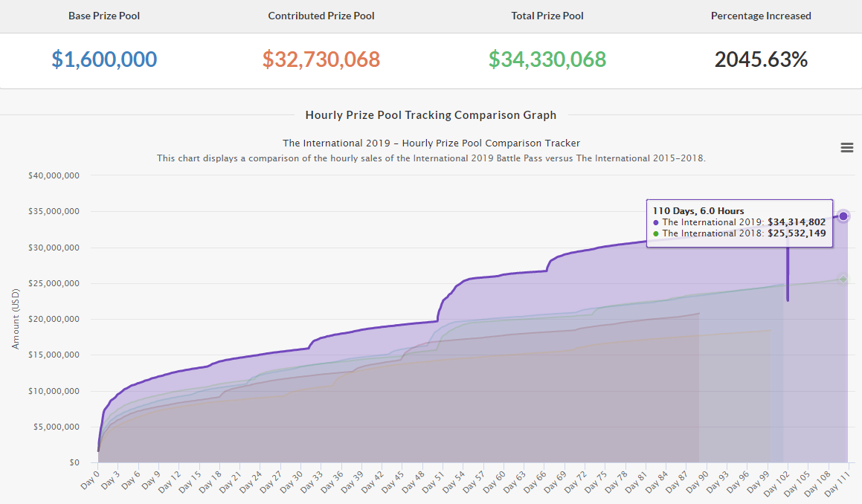Click the 'Hourly Prize Pool Tracking Comparison Graph' heading
Screen dimensions: 862x504
[x=431, y=115]
